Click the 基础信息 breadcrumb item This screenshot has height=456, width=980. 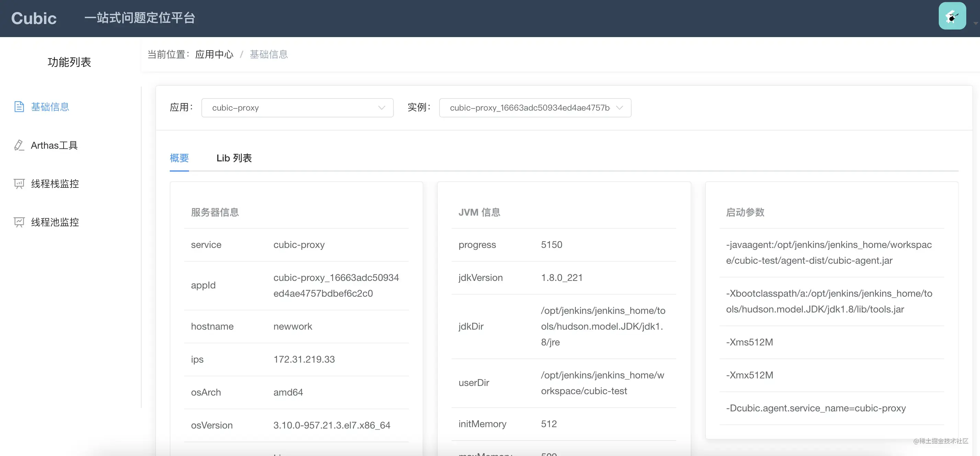[269, 54]
